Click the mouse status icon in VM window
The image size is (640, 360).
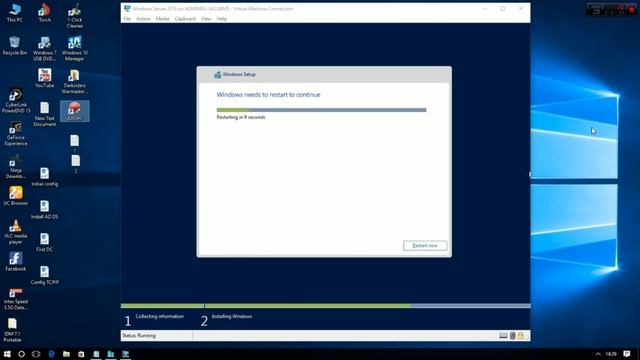513,336
